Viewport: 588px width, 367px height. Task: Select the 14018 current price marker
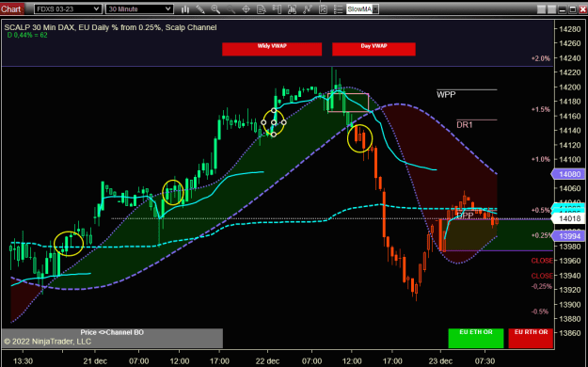569,218
